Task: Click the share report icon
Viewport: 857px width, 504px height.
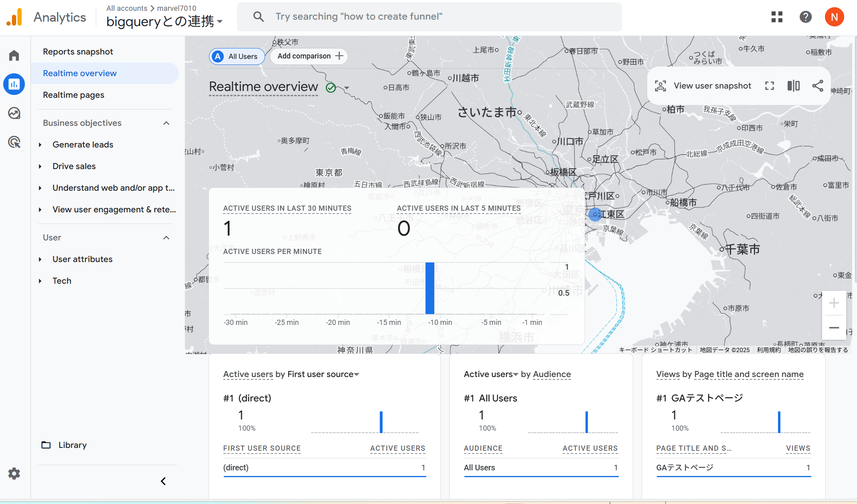Action: click(817, 86)
